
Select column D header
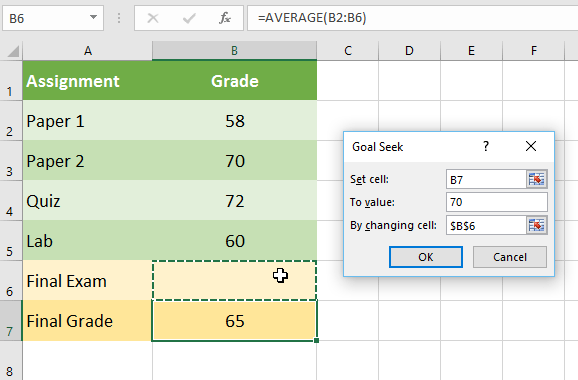(x=409, y=50)
